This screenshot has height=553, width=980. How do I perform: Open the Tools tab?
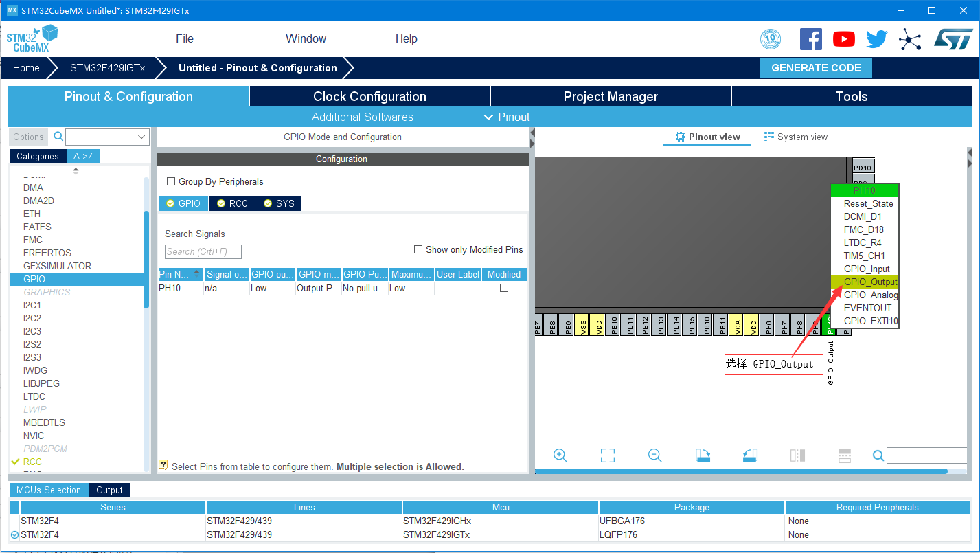(852, 96)
